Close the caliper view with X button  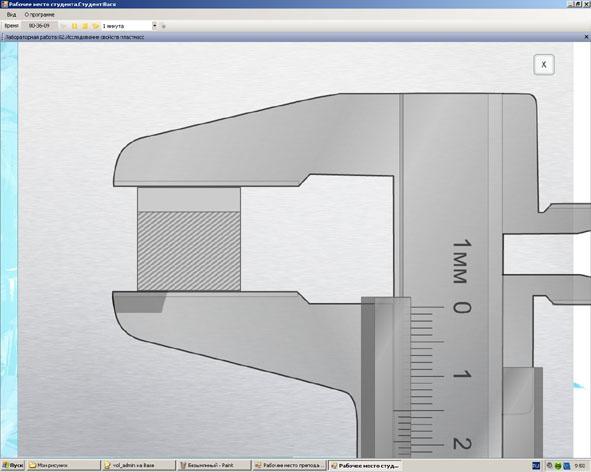(x=544, y=64)
